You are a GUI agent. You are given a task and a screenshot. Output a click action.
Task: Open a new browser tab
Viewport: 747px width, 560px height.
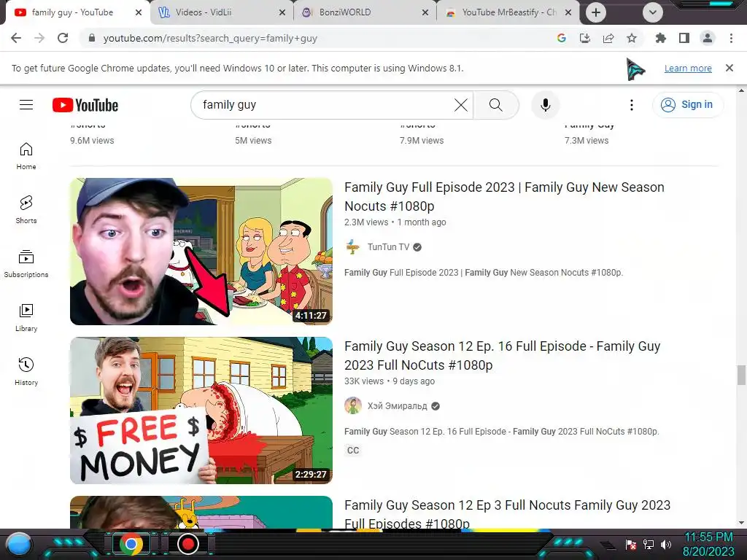[596, 12]
